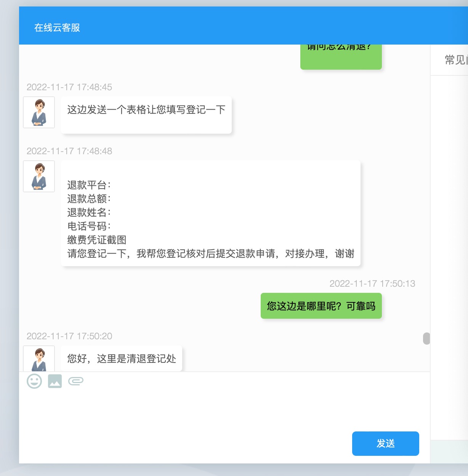Open the 常见问题 tab on right panel
This screenshot has width=468, height=476.
456,60
